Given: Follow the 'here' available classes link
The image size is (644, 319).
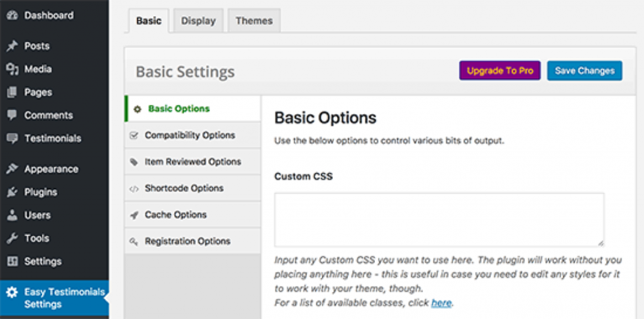Looking at the screenshot, I should coord(441,303).
